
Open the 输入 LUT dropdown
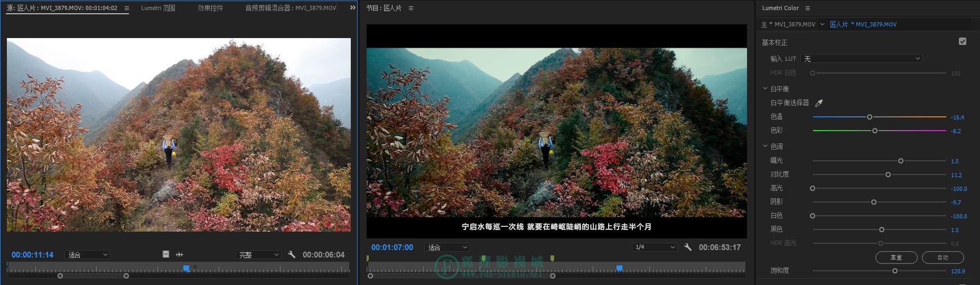862,59
